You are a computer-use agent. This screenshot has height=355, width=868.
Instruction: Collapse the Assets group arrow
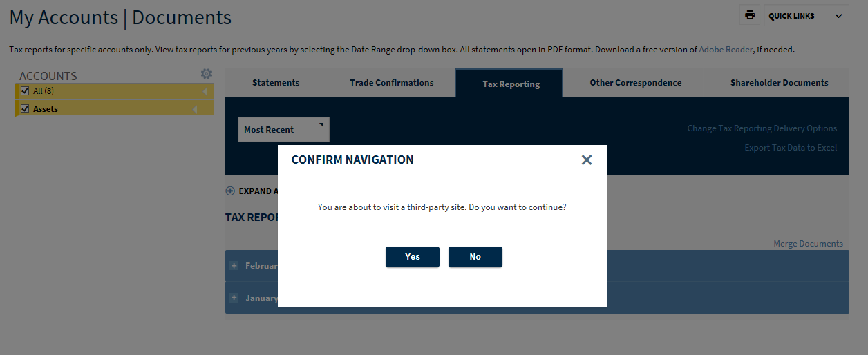[196, 109]
